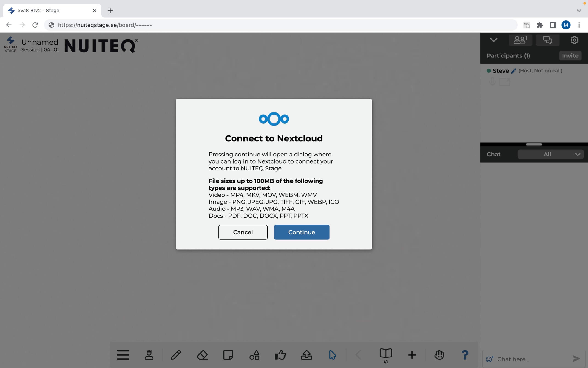Open the browser extensions puzzle icon
Image resolution: width=588 pixels, height=368 pixels.
[540, 25]
